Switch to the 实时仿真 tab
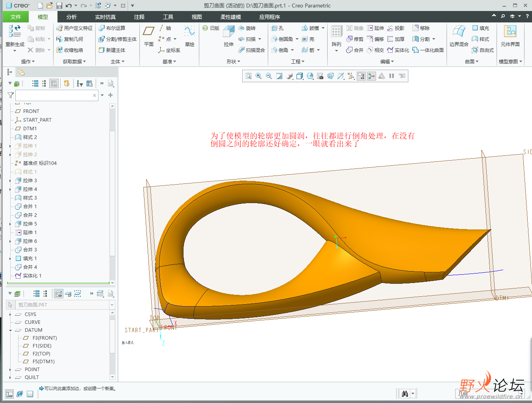 coord(106,17)
